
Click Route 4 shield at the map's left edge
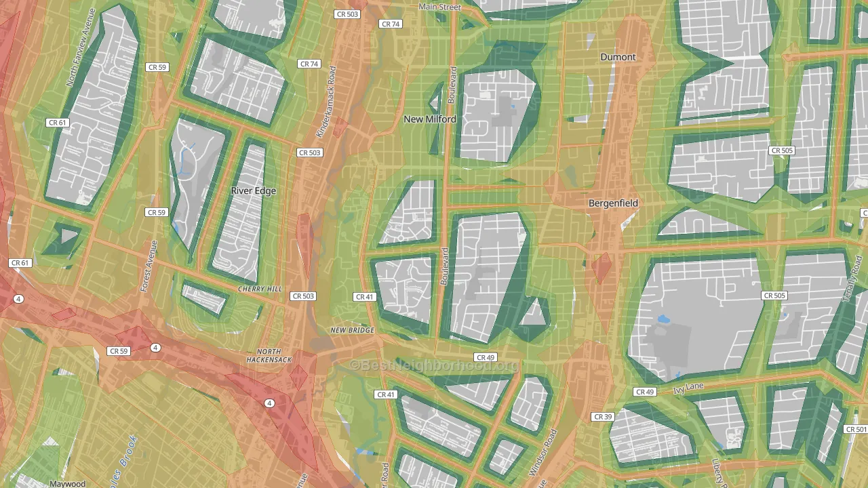pyautogui.click(x=18, y=299)
